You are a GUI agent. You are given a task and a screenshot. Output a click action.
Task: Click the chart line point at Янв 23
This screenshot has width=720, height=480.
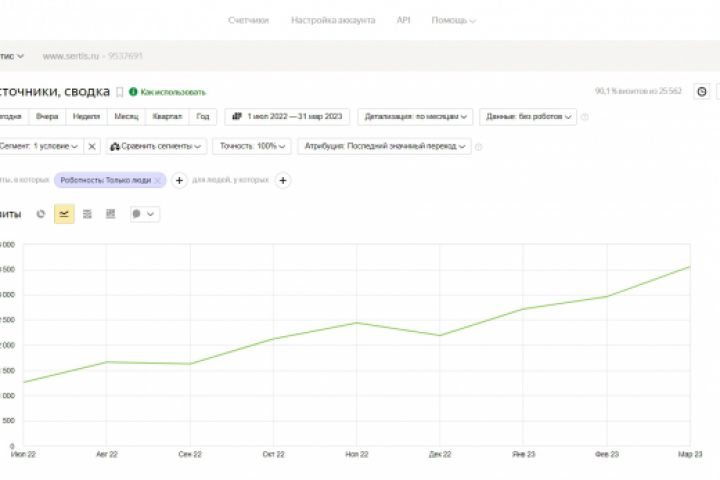523,309
